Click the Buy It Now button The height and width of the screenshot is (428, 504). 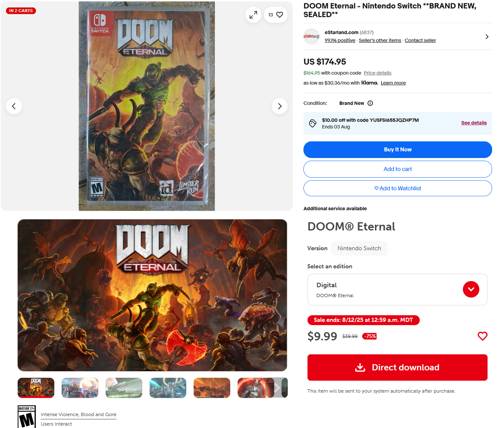click(x=398, y=150)
